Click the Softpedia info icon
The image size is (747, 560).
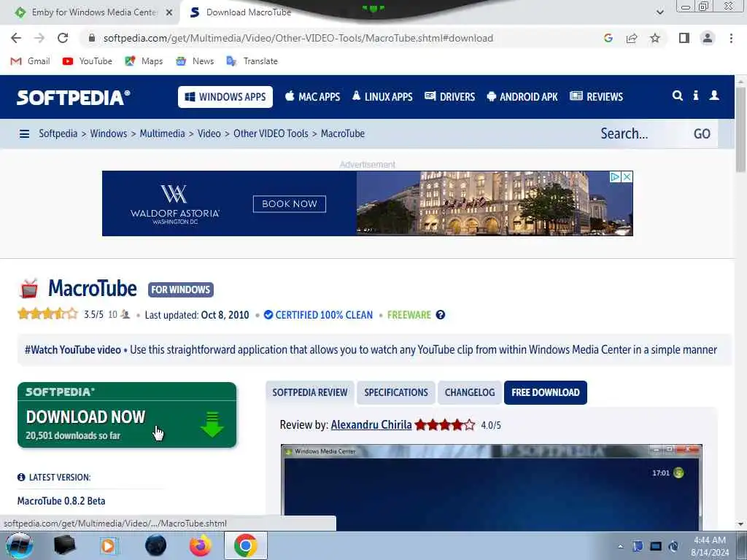[695, 96]
